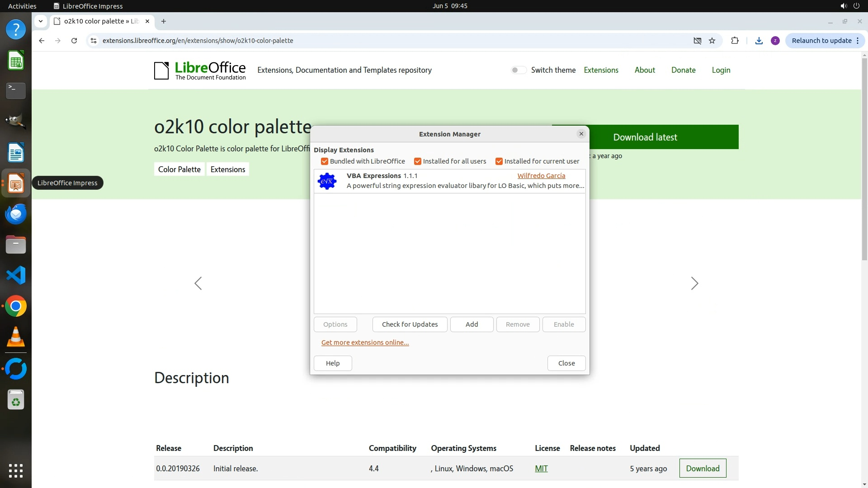Open Chrome downloads icon

759,41
